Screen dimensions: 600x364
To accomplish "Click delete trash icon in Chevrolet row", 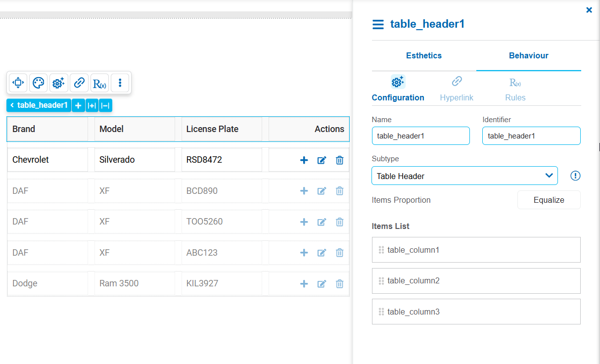I will (x=339, y=160).
